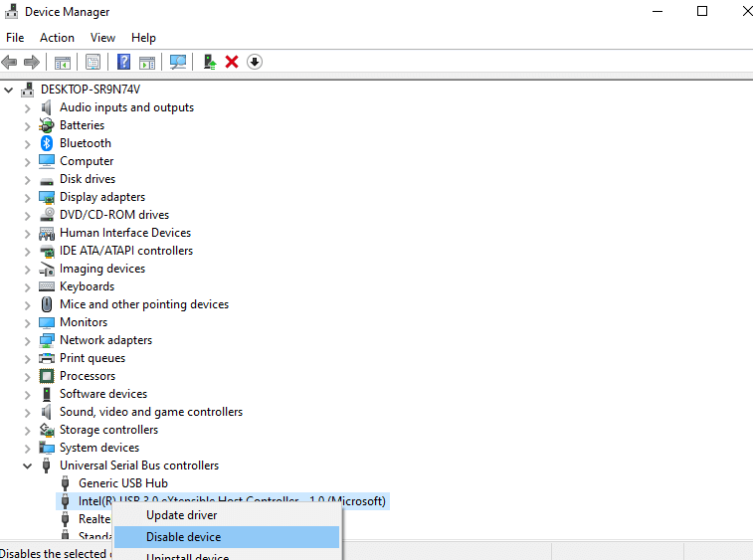Select the Disk drives category icon
This screenshot has width=753, height=560.
click(x=47, y=181)
